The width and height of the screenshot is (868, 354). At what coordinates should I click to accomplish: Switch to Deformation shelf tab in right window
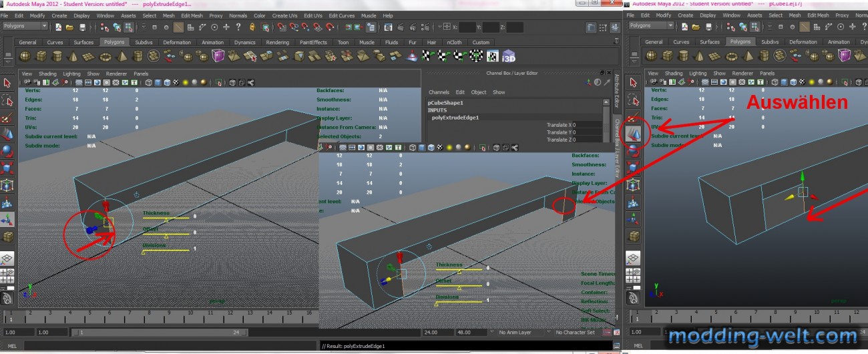coord(803,41)
